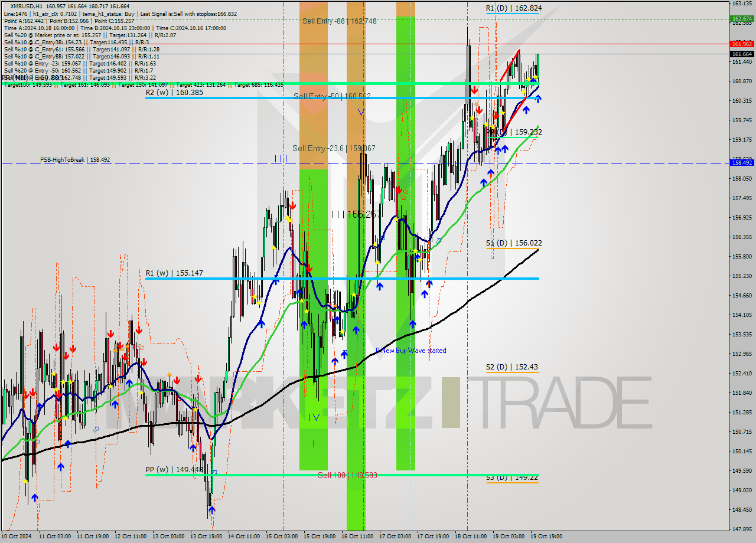The width and height of the screenshot is (756, 543).
Task: Click the 163.135 price axis value
Action: pos(742,3)
